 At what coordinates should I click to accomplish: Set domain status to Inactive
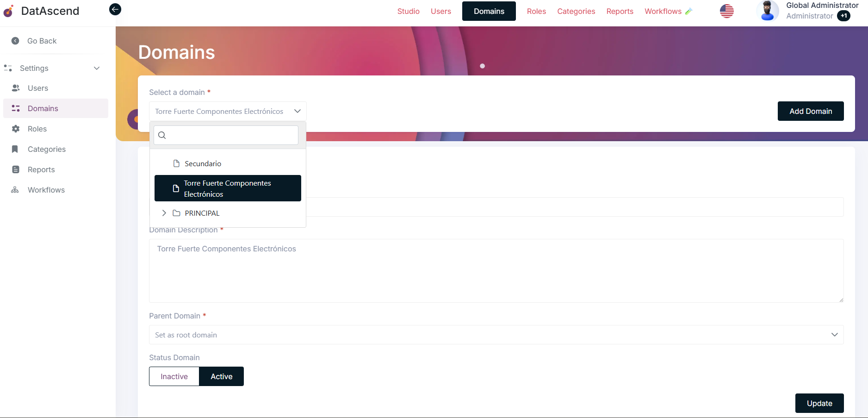coord(174,376)
